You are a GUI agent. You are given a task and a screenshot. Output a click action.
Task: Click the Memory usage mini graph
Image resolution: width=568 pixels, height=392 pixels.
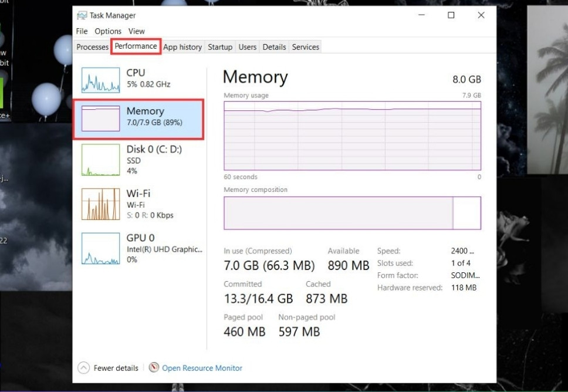[x=100, y=119]
